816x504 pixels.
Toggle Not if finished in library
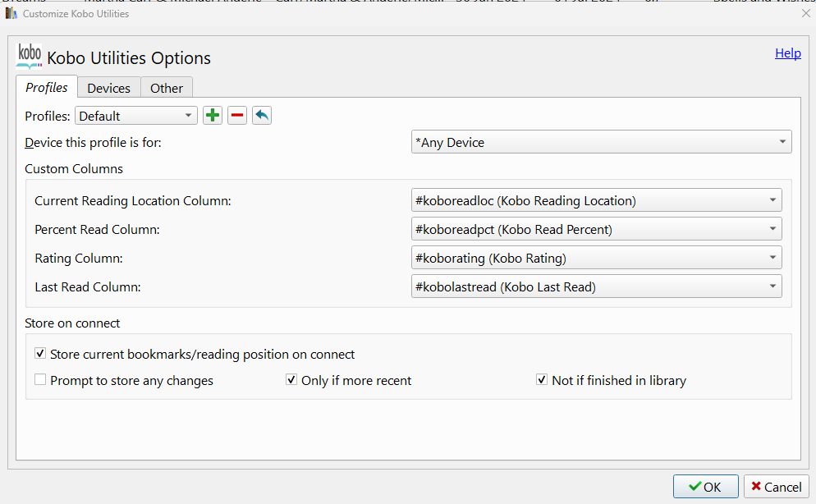[542, 381]
